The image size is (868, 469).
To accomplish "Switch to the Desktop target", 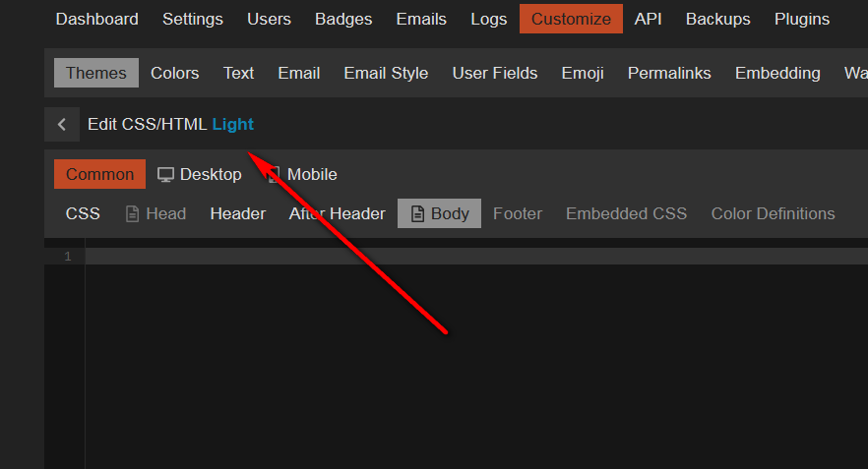I will point(200,174).
